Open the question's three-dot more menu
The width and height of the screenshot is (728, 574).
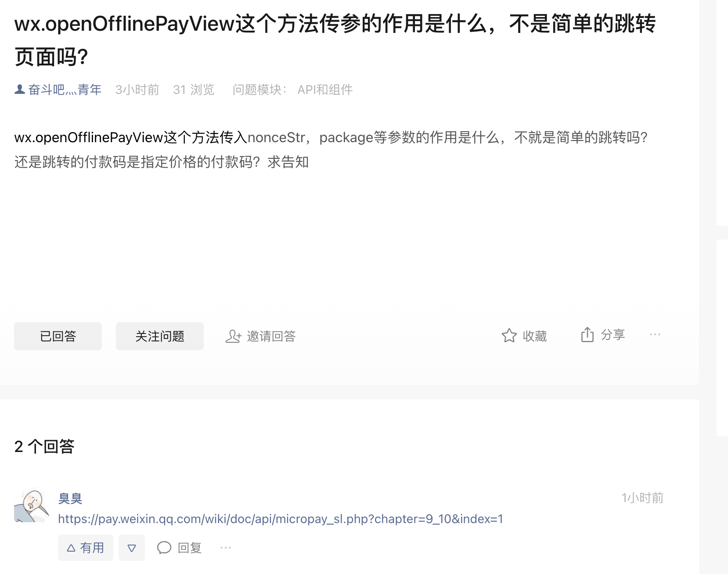tap(655, 334)
